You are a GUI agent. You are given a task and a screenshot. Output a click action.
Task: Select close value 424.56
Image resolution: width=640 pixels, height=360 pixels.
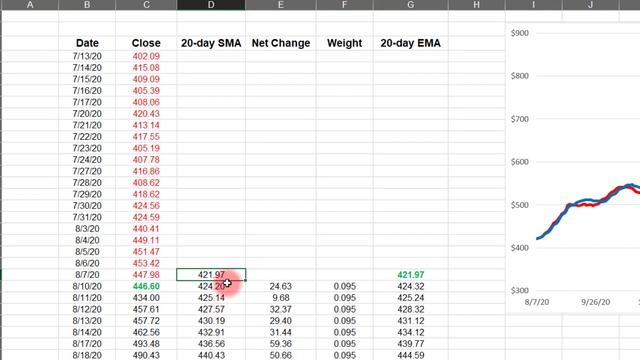point(146,206)
